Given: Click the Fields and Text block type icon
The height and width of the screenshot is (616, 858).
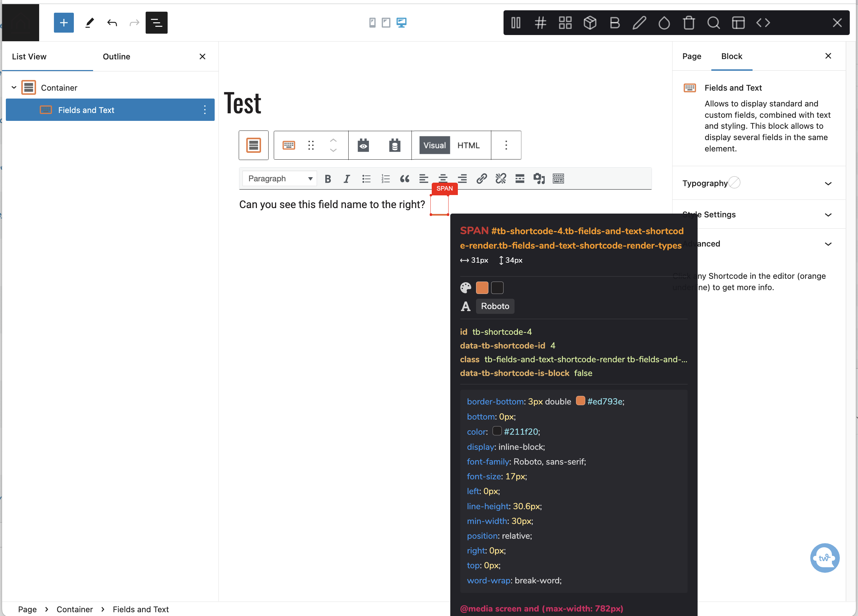Looking at the screenshot, I should tap(289, 145).
